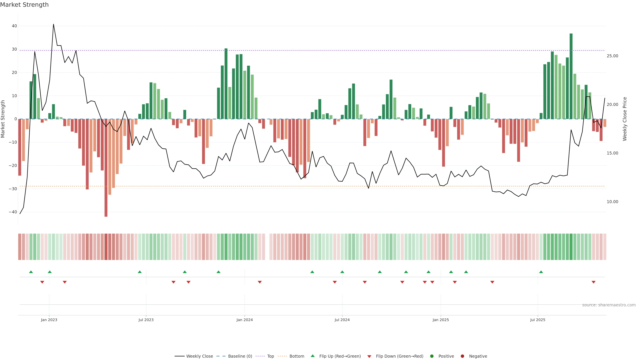Click the flip-up marker just after Jul 2025

[x=541, y=272]
